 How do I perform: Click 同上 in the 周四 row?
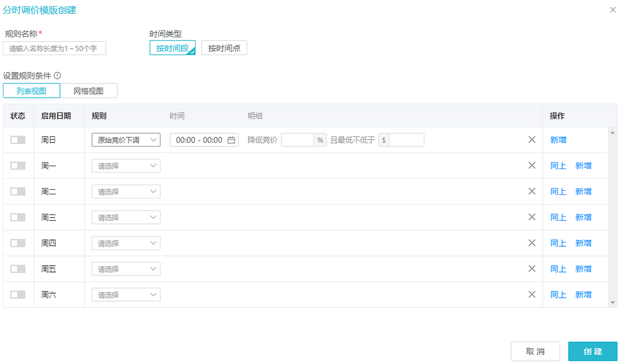click(x=558, y=243)
